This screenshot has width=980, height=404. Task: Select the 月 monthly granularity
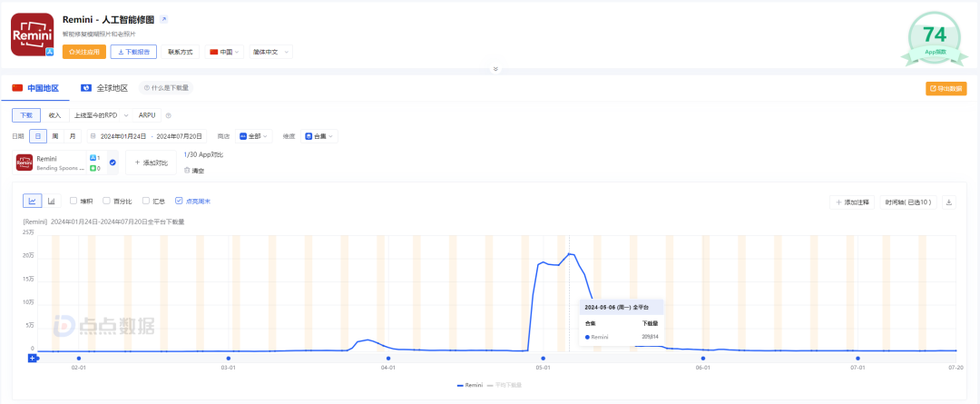(x=73, y=135)
